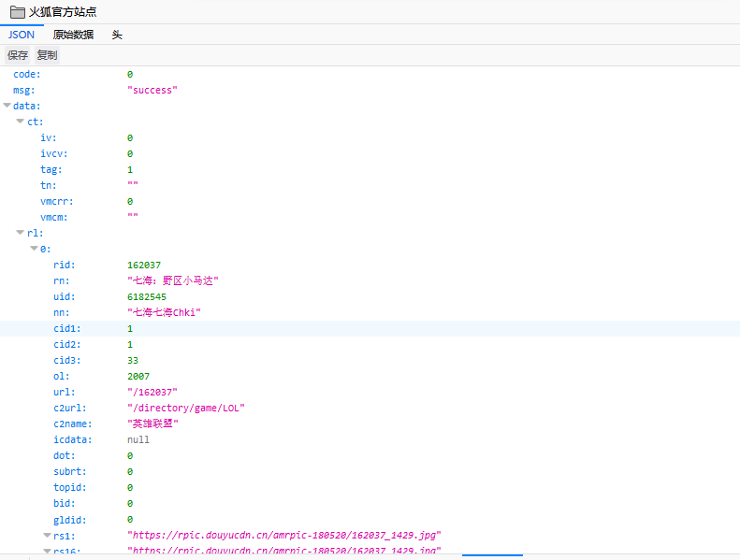Select the ol value 2007
Image resolution: width=740 pixels, height=560 pixels.
pyautogui.click(x=138, y=377)
